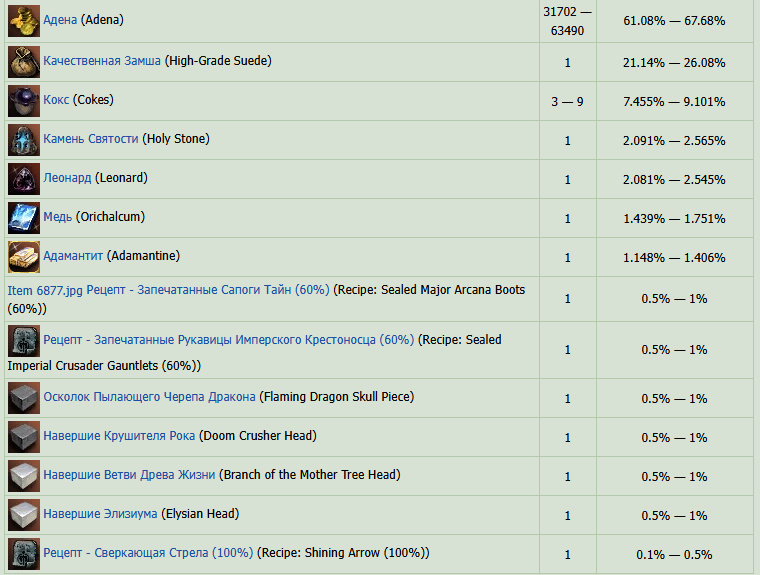Follow the Камень Святости link

(x=90, y=139)
